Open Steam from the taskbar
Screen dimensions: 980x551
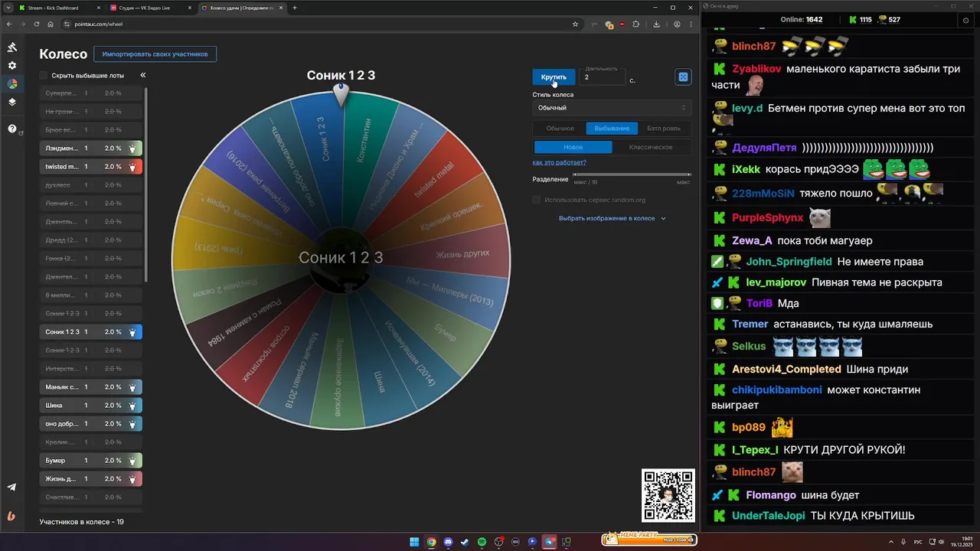[x=465, y=542]
